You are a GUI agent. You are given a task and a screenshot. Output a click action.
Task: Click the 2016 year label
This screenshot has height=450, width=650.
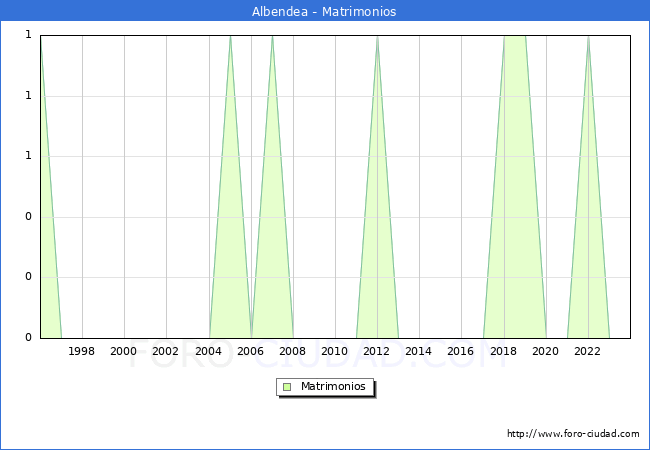461,351
